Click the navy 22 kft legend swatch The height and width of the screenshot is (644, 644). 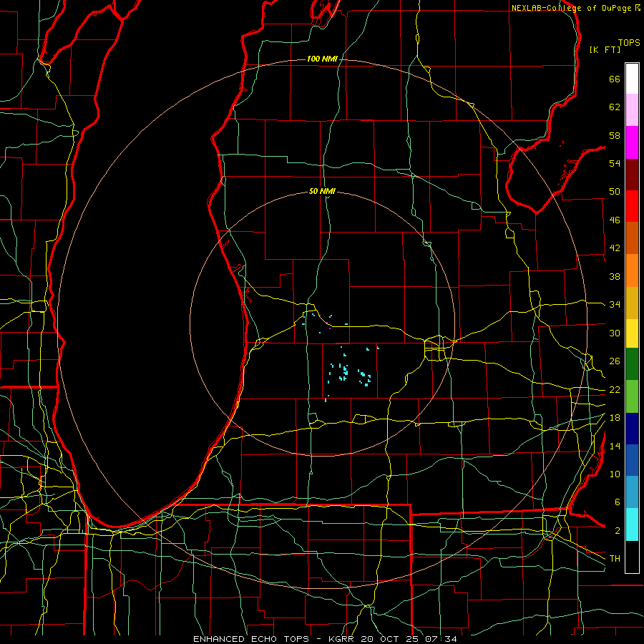coord(632,429)
